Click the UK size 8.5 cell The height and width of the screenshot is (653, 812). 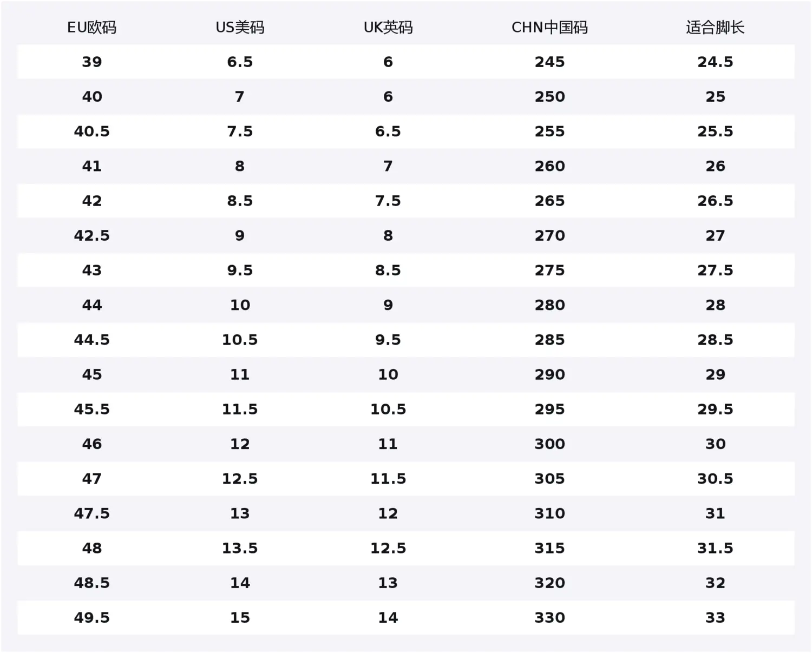click(x=388, y=271)
